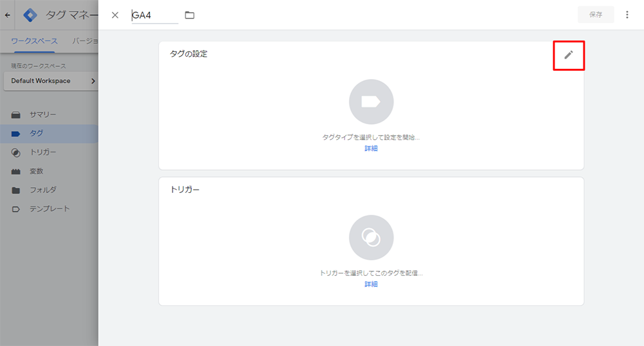Click the 保存 save button
Image resolution: width=644 pixels, height=346 pixels.
coord(596,15)
